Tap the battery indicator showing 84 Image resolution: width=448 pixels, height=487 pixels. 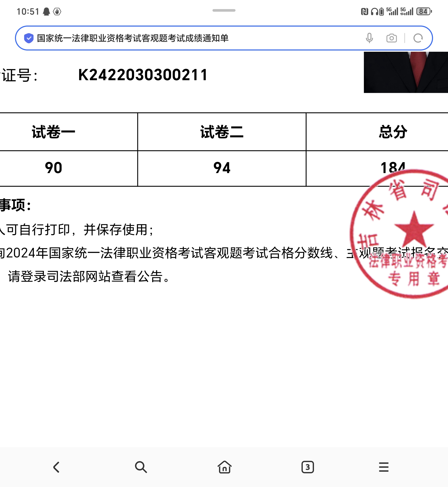pyautogui.click(x=424, y=11)
